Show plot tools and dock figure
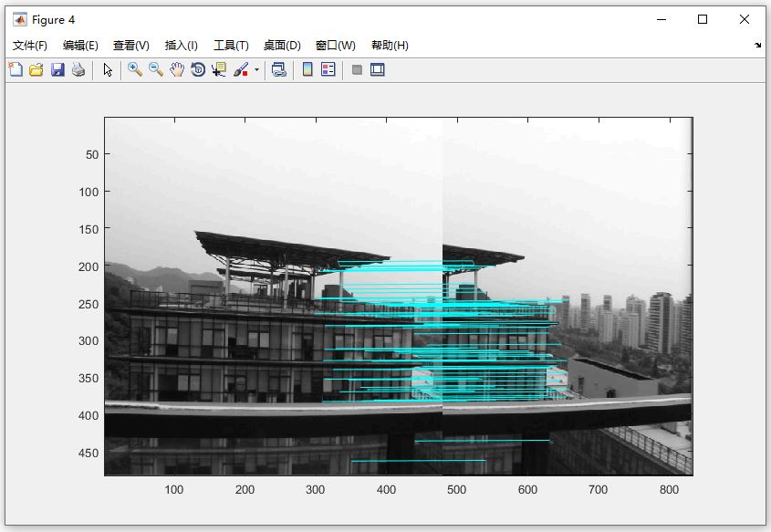Screen dimensions: 771x532 [x=378, y=70]
